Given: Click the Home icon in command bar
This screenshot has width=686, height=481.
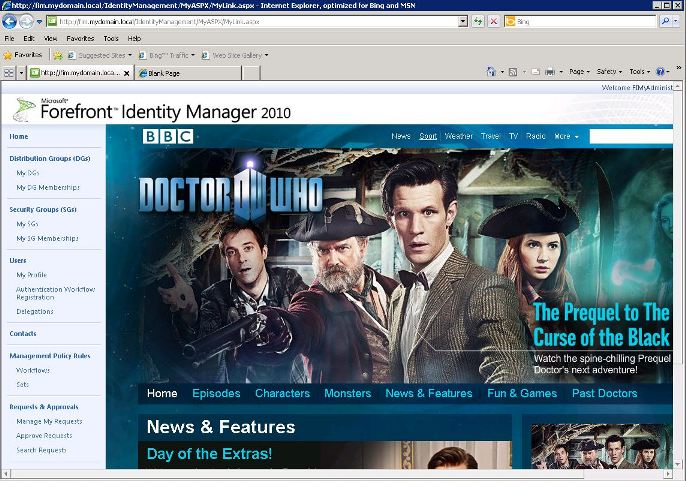Looking at the screenshot, I should coord(491,72).
